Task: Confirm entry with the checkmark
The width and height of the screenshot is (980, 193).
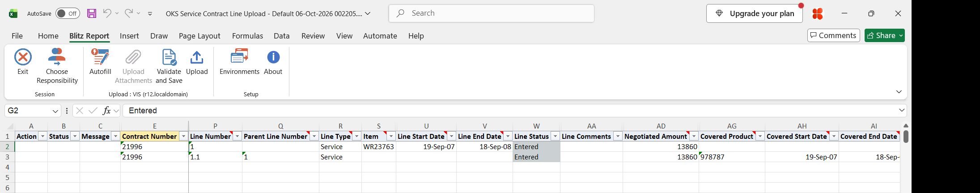Action: 93,111
